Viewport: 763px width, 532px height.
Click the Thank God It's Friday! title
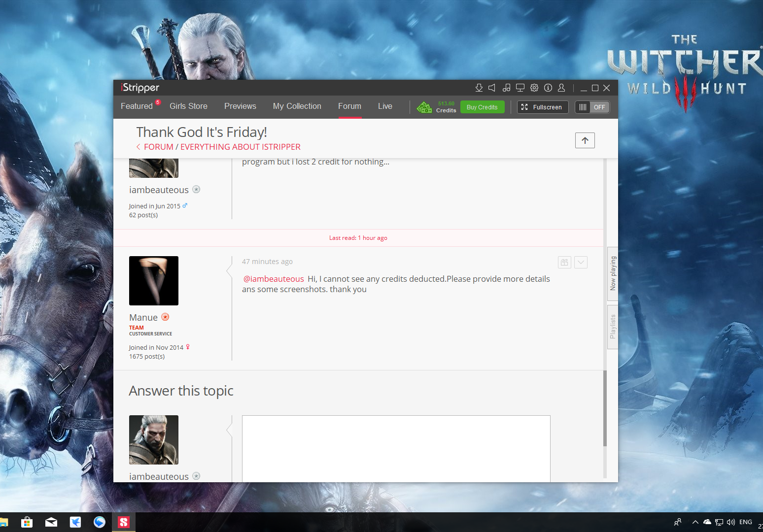[202, 132]
